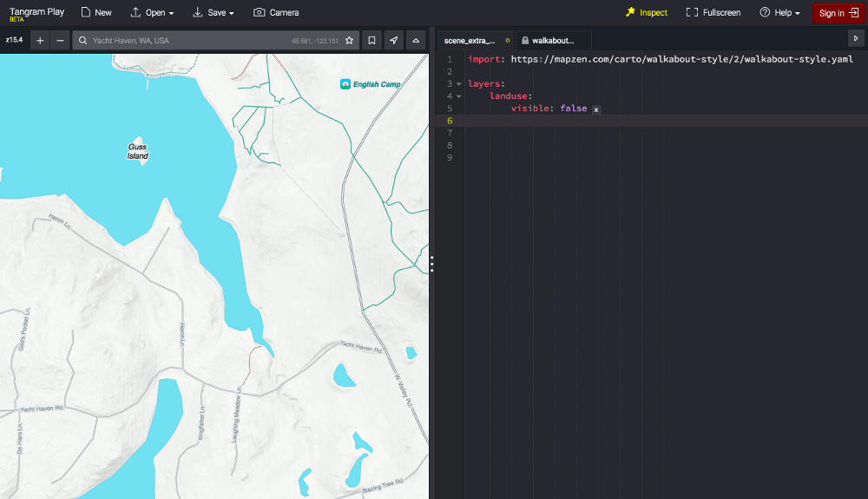Click the Guss Island map label

coord(137,151)
